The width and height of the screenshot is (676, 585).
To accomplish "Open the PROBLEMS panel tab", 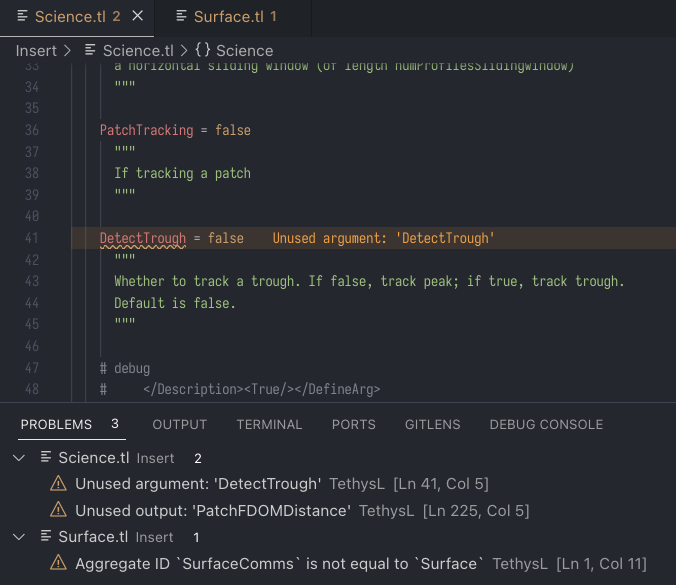I will point(56,424).
